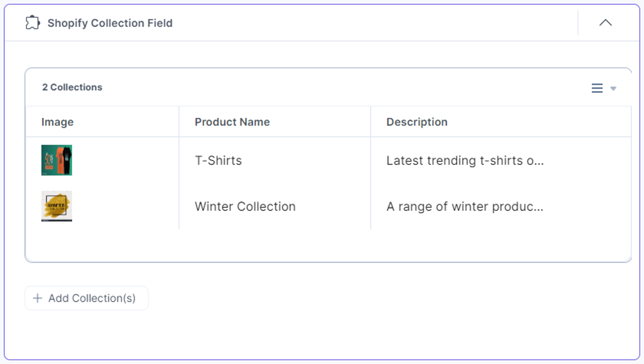The width and height of the screenshot is (644, 364).
Task: Collapse the Shopify Collection Field section
Action: (x=605, y=23)
